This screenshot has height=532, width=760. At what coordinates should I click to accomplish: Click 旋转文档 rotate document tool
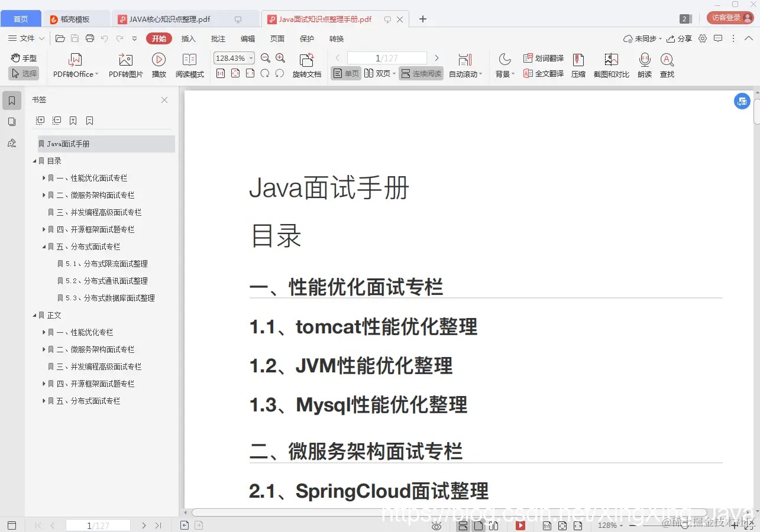(307, 65)
